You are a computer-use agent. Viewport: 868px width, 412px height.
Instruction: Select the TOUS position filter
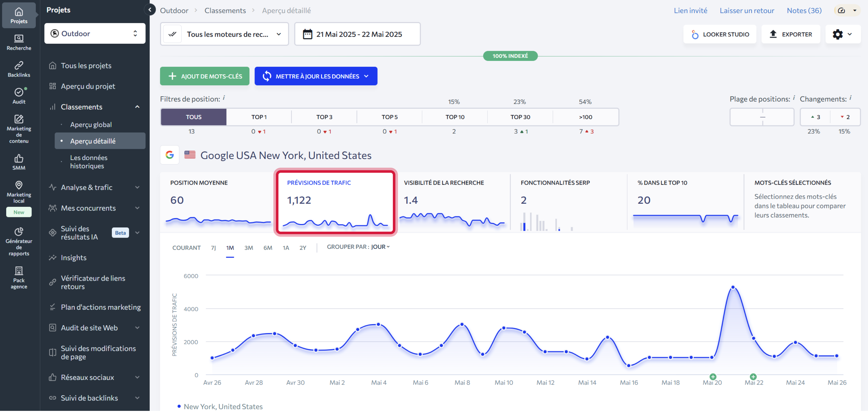click(193, 117)
